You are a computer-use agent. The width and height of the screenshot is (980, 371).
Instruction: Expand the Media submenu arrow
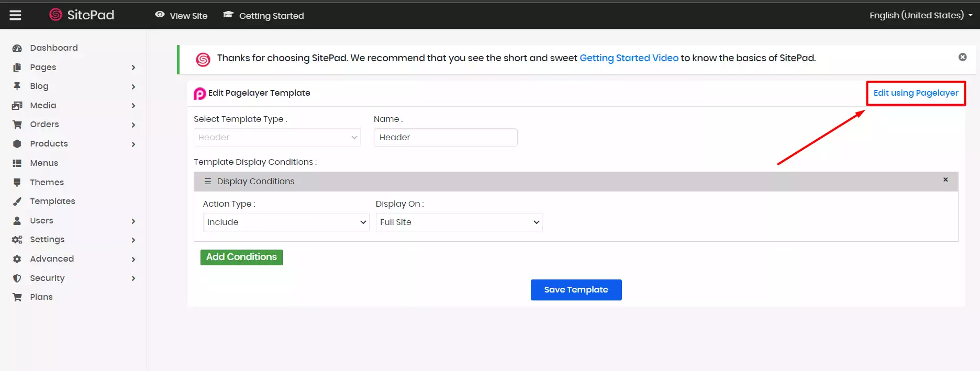point(133,106)
